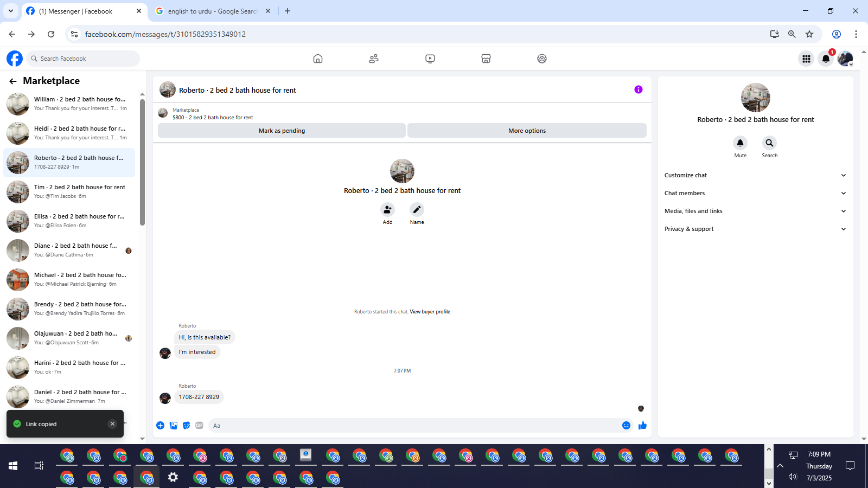The width and height of the screenshot is (868, 488).
Task: Open emoji picker in message box
Action: pos(626,426)
